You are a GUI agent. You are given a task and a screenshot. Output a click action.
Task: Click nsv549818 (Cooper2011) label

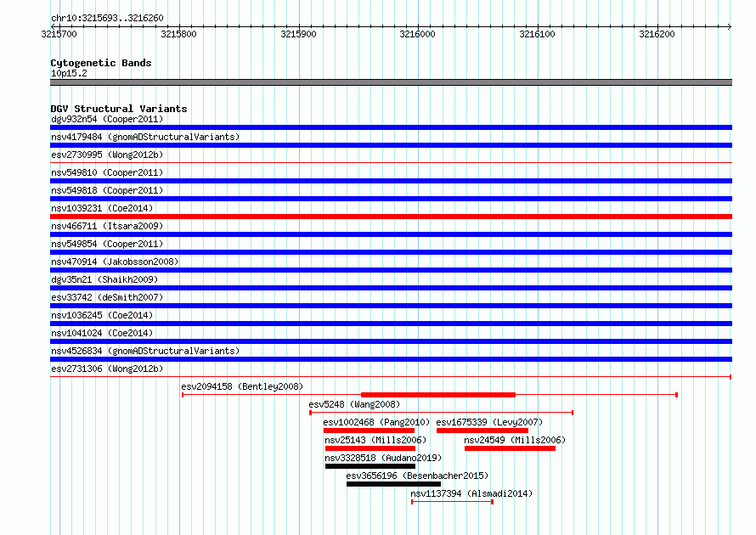click(107, 190)
